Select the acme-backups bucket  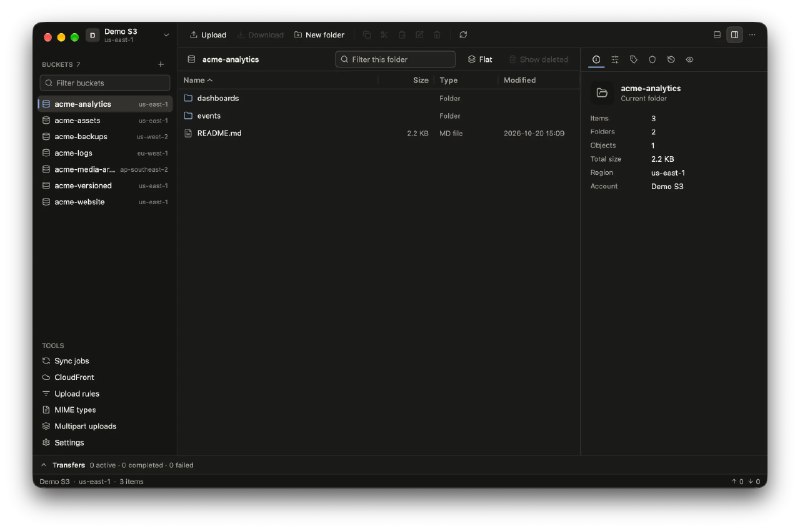click(x=105, y=137)
